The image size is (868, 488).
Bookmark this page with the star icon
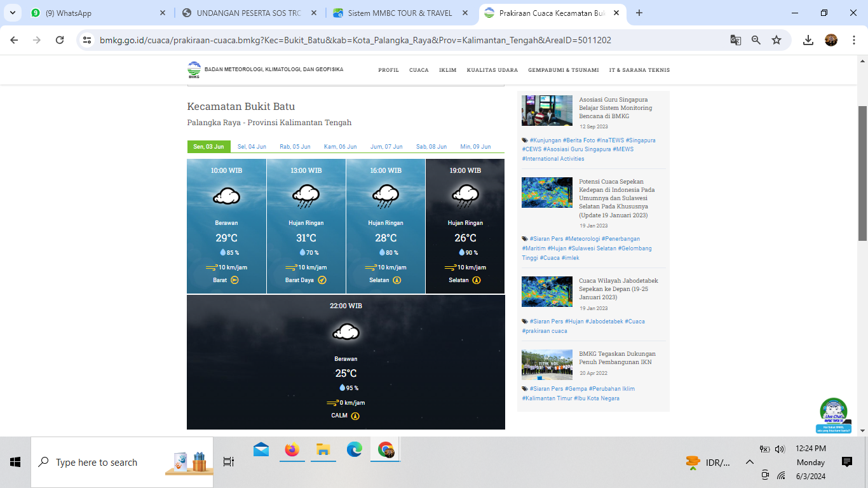[x=776, y=40]
